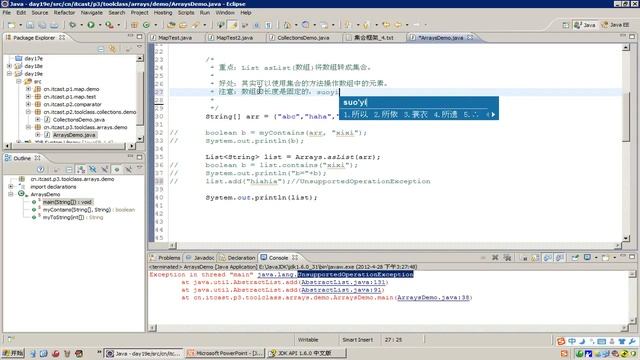
Task: Open the Source menu
Action: point(40,13)
